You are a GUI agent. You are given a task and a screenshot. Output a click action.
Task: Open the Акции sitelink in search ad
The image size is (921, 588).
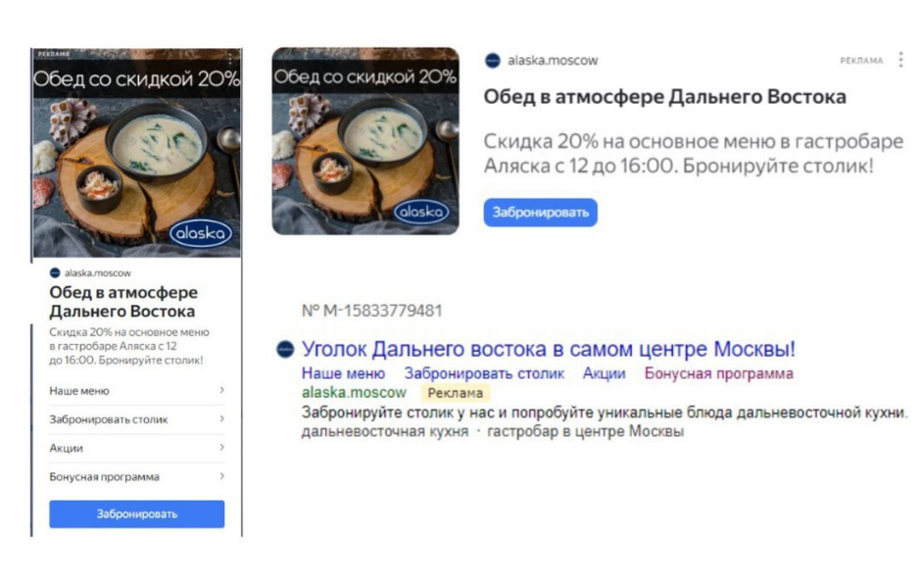point(604,373)
